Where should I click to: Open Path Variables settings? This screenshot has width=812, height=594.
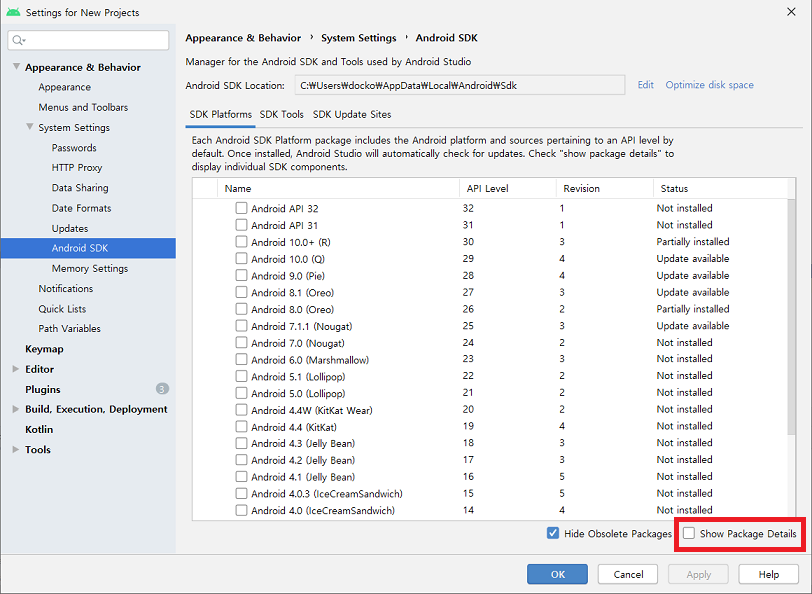coord(69,328)
